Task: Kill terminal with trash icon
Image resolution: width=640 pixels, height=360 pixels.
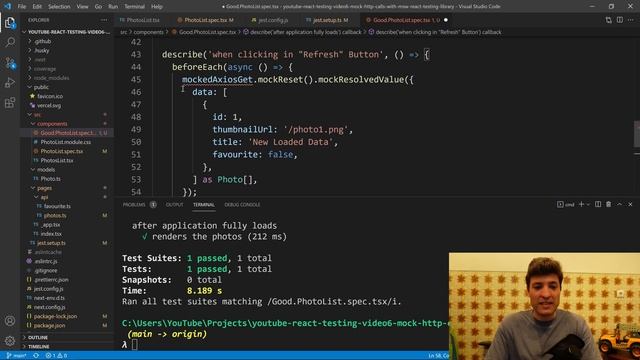Action: pos(609,204)
